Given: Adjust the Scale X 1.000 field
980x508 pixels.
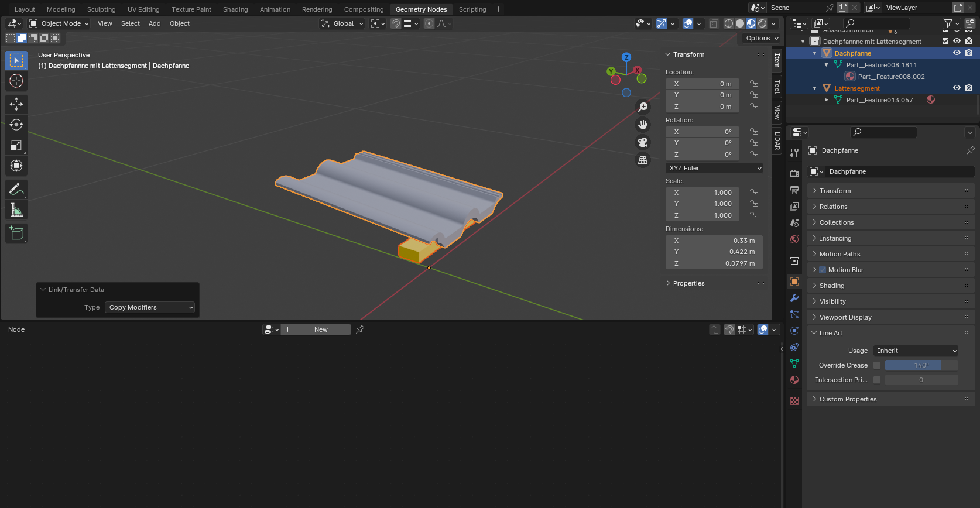Looking at the screenshot, I should [x=703, y=193].
